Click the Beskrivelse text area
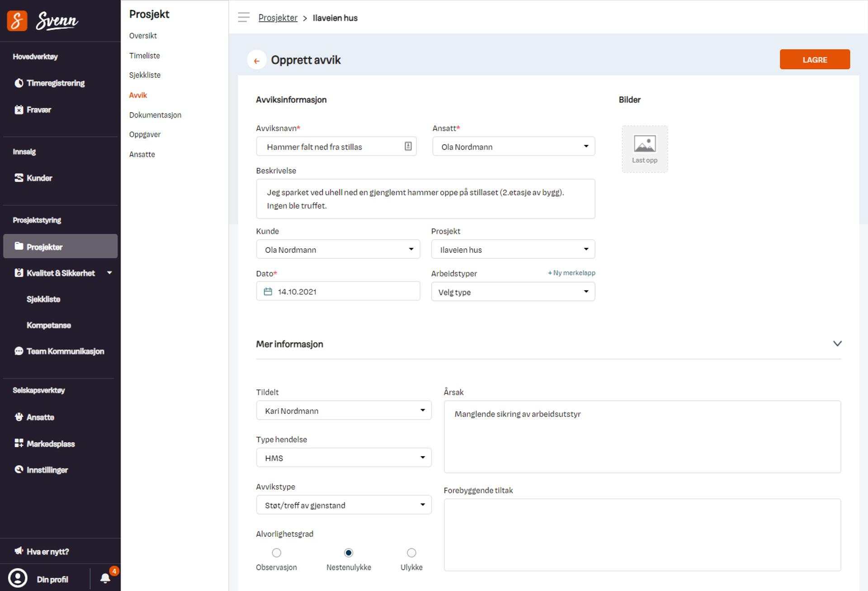The height and width of the screenshot is (591, 868). 425,199
